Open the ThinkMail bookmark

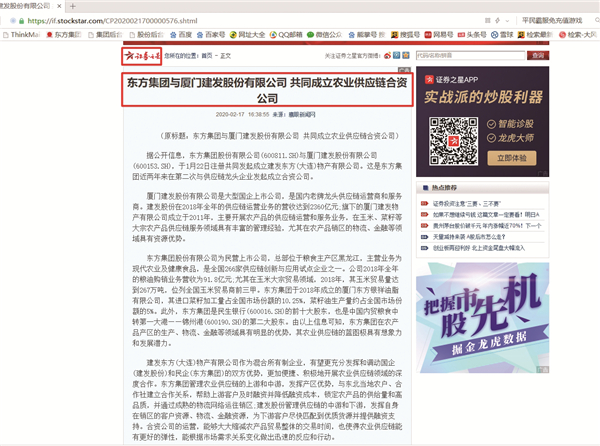(21, 35)
